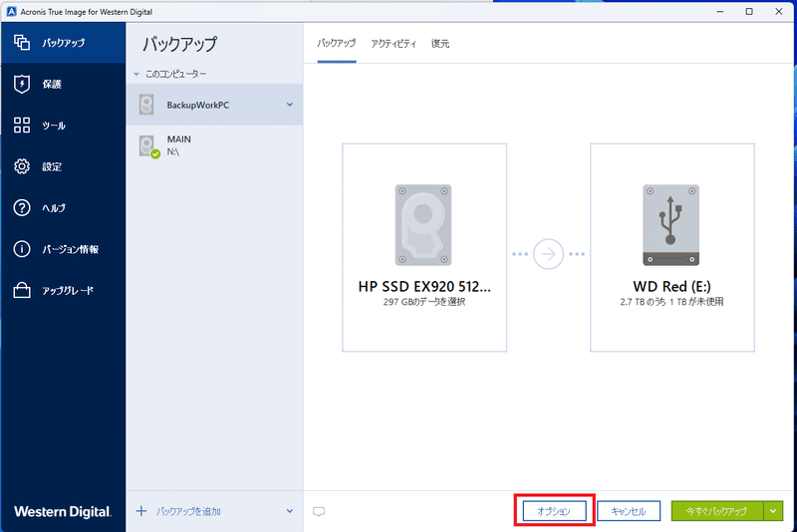The width and height of the screenshot is (797, 532).
Task: Open the バージョン情報 info section
Action: pyautogui.click(x=63, y=249)
